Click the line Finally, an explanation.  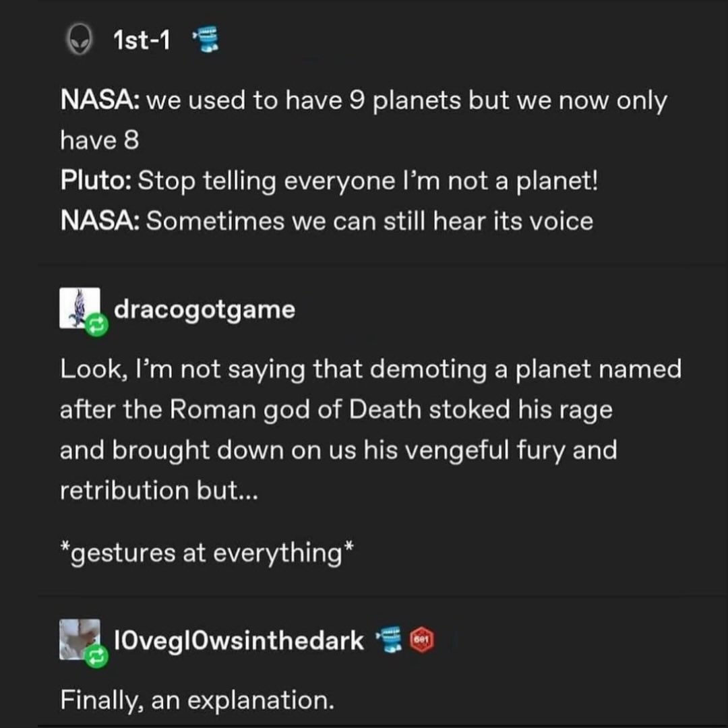point(197,700)
